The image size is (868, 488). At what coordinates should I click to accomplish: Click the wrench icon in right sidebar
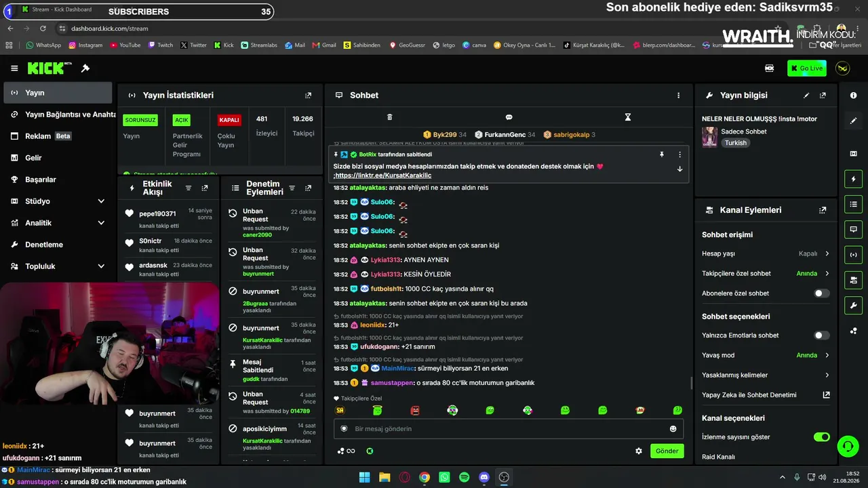[x=853, y=306]
